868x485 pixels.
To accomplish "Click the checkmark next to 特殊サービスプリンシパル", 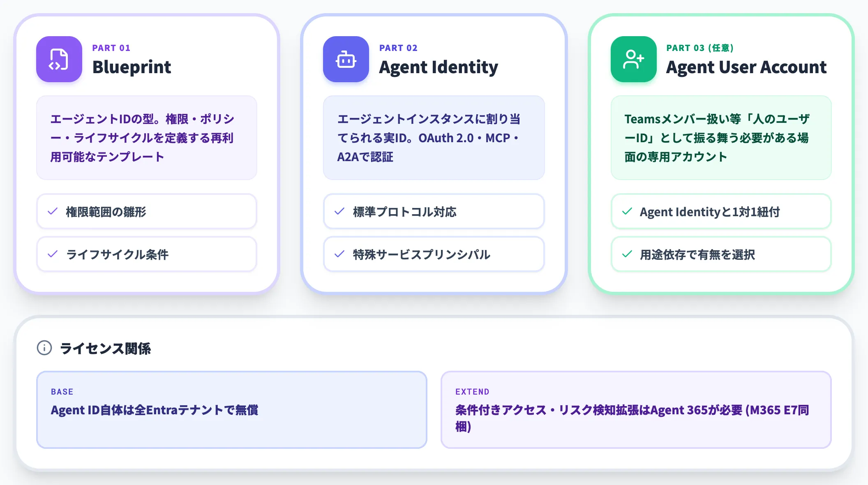I will pos(339,254).
